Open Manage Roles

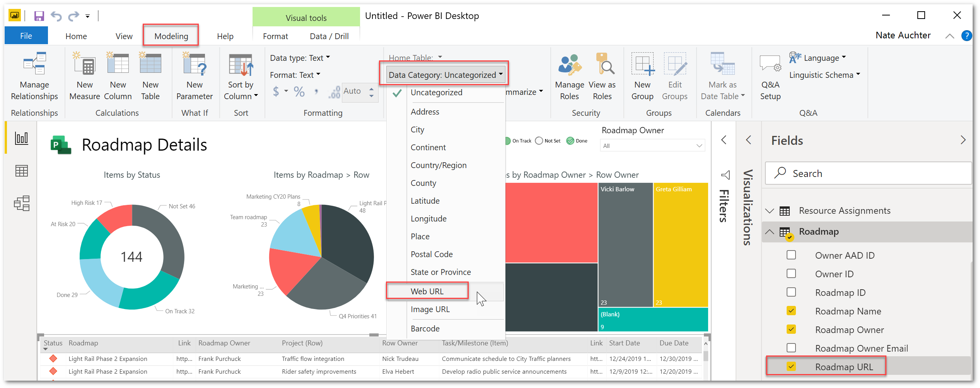click(569, 76)
